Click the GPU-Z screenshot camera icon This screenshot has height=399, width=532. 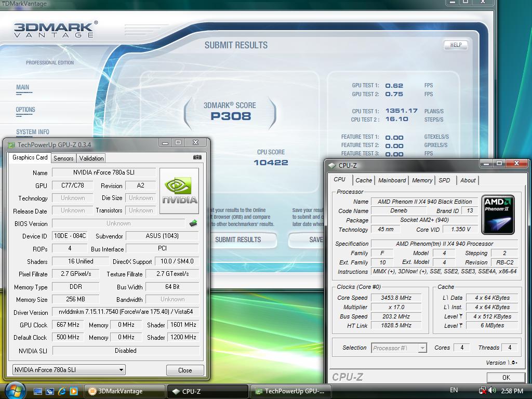coord(197,157)
